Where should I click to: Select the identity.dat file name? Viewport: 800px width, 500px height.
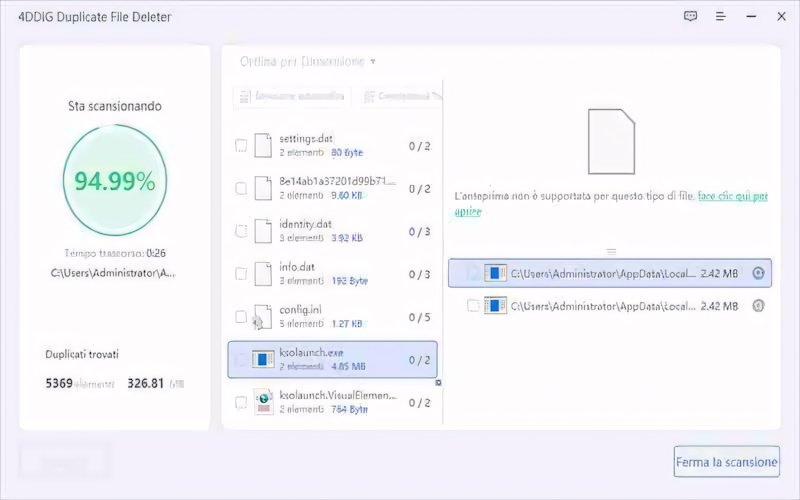click(x=305, y=224)
